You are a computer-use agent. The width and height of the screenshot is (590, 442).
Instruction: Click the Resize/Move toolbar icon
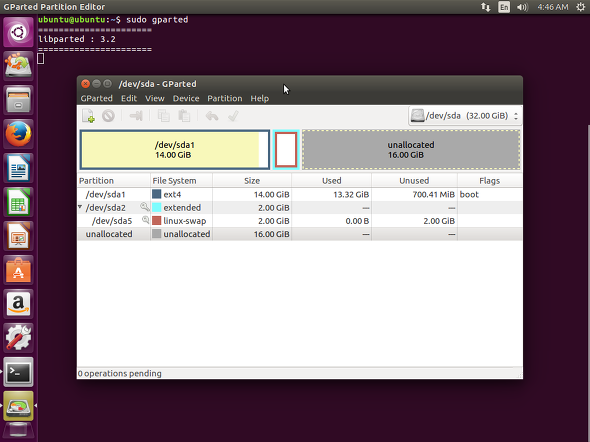coord(136,116)
